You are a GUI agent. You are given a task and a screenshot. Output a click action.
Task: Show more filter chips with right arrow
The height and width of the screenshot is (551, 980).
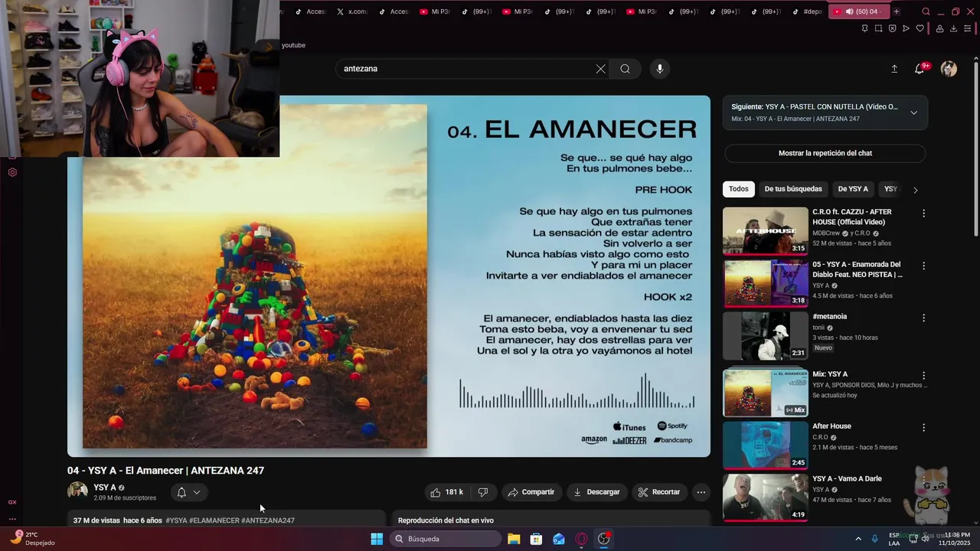(915, 190)
